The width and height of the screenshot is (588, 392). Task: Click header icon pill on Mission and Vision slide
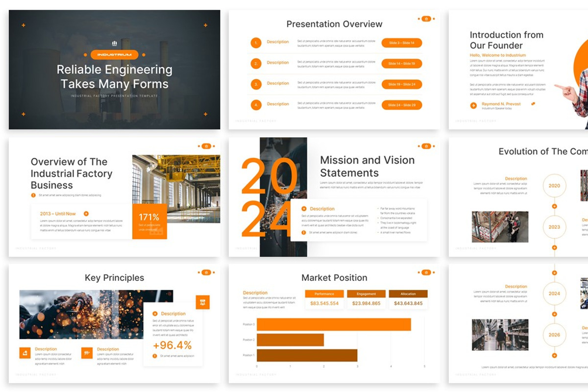pyautogui.click(x=426, y=146)
